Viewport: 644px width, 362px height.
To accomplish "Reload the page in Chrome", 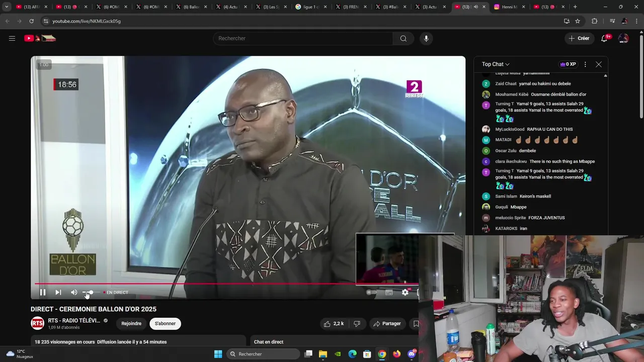I will pyautogui.click(x=31, y=21).
